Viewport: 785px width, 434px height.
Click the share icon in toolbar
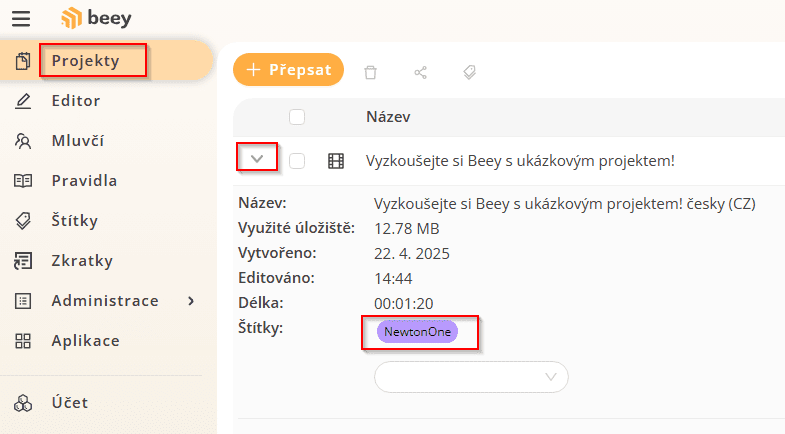point(421,72)
